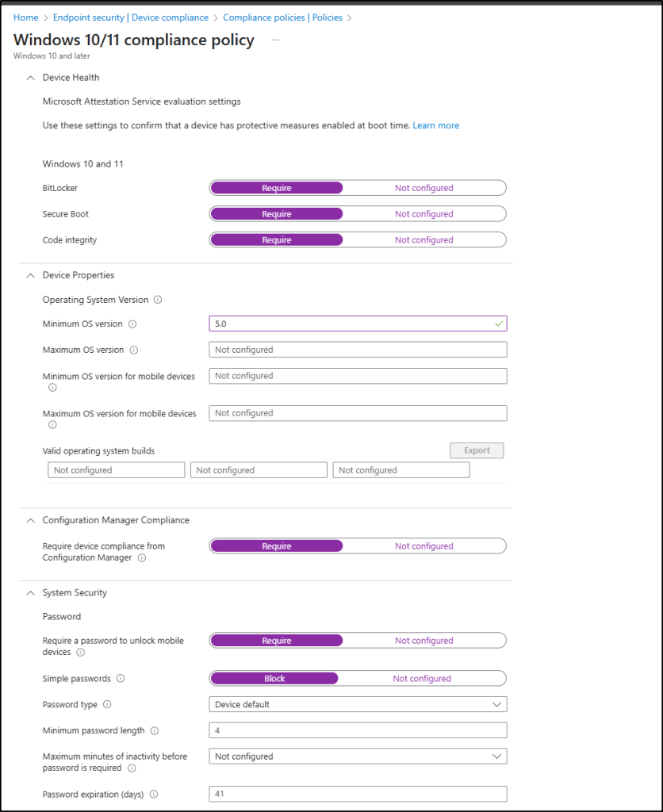Click info icon next to Password expiration (days)

tap(154, 794)
